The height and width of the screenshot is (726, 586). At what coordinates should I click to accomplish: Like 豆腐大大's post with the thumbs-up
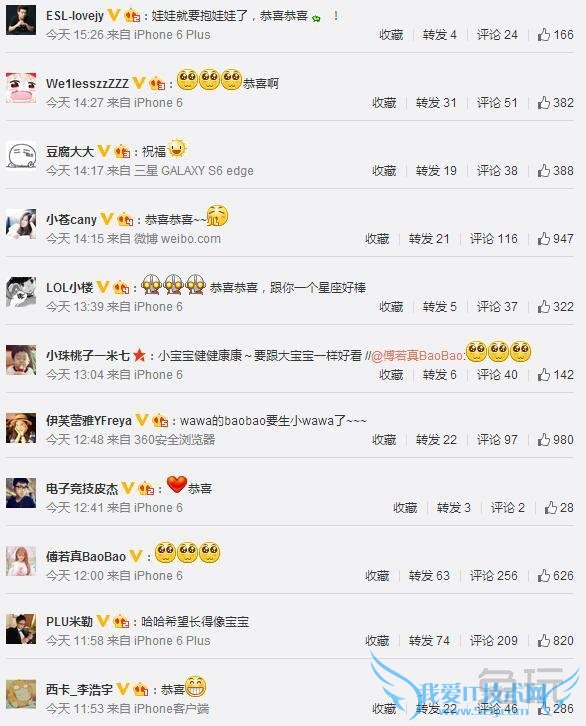tap(544, 170)
